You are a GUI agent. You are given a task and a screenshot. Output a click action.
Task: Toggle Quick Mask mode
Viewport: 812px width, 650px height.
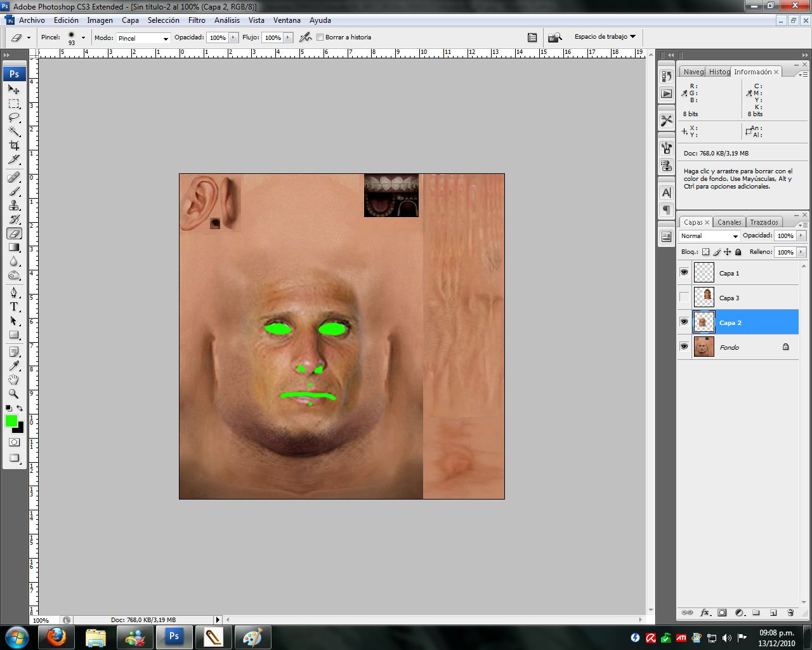[14, 442]
